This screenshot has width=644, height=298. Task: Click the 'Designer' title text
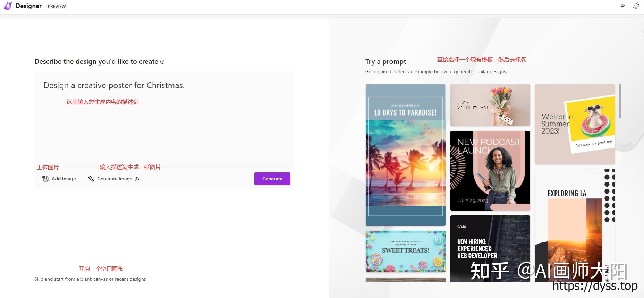28,6
